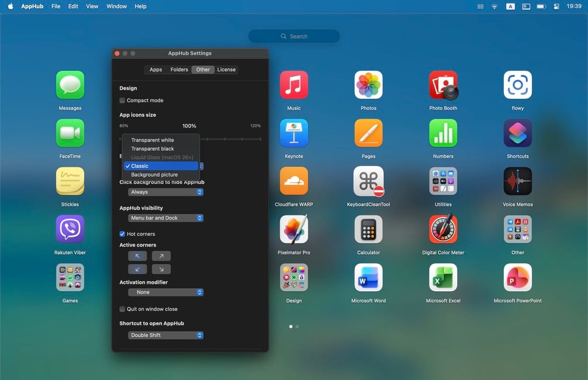Launch the Photos app

point(369,85)
